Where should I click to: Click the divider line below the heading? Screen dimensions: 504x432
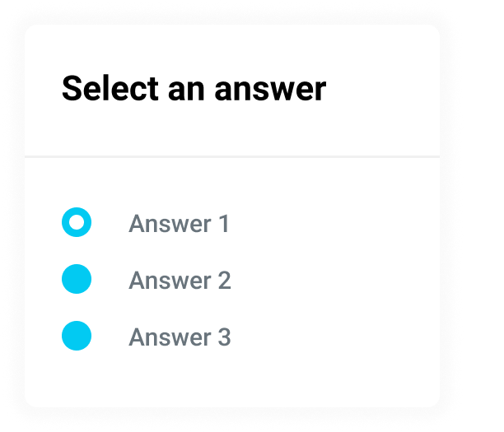coord(232,156)
